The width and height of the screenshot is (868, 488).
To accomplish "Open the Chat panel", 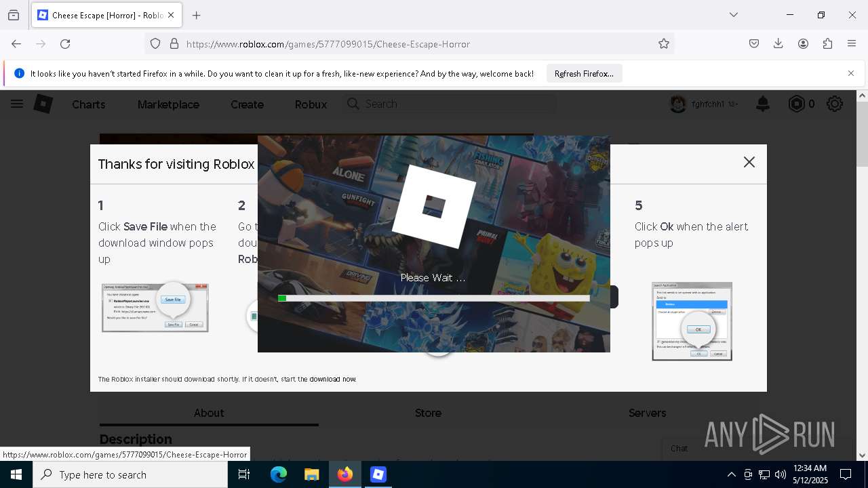I will coord(679,448).
